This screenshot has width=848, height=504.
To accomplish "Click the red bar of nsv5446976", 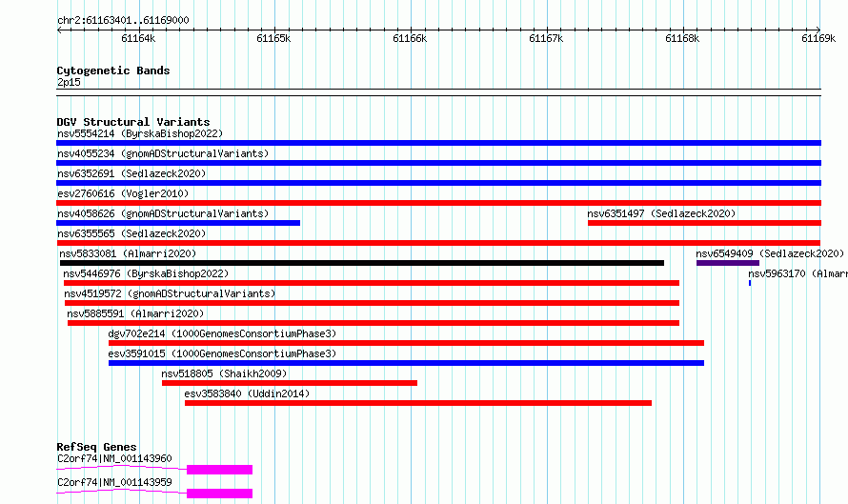I will click(372, 283).
